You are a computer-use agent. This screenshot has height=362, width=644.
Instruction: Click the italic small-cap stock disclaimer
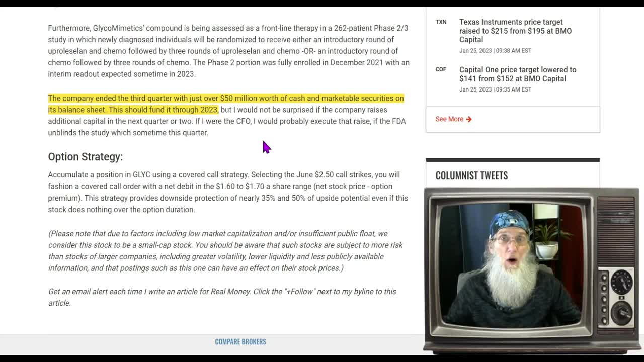pyautogui.click(x=225, y=251)
